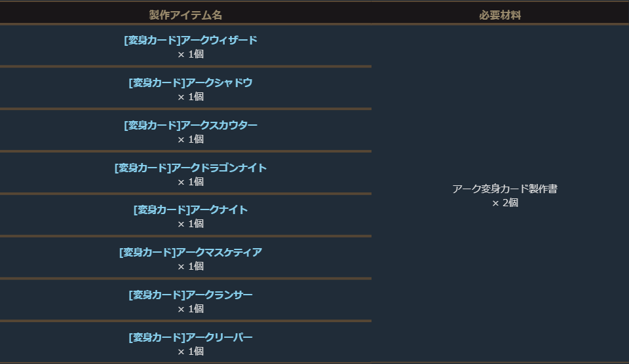Click the アークリーパー transformation card link
This screenshot has height=364, width=629.
[x=191, y=338]
